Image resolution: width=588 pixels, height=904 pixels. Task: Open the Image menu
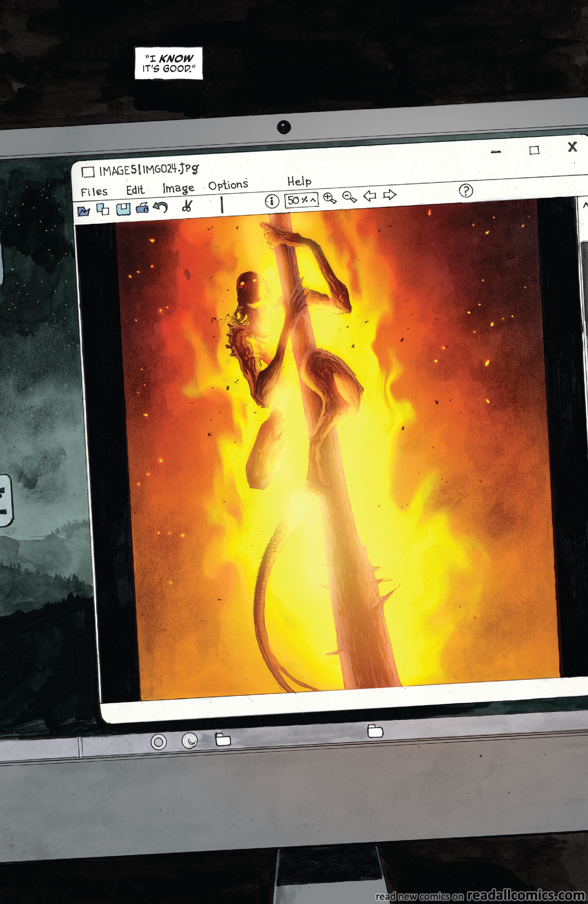pyautogui.click(x=178, y=188)
